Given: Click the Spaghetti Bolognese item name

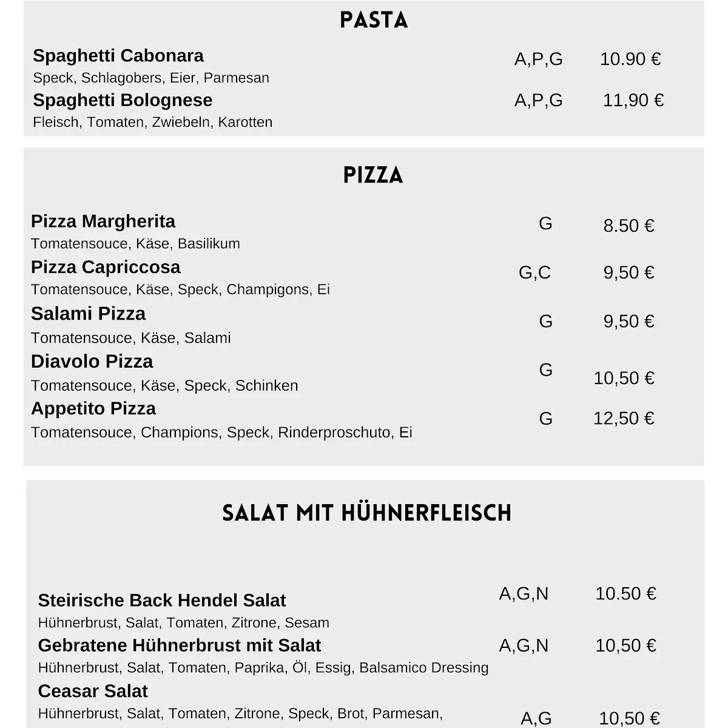Looking at the screenshot, I should tap(123, 100).
